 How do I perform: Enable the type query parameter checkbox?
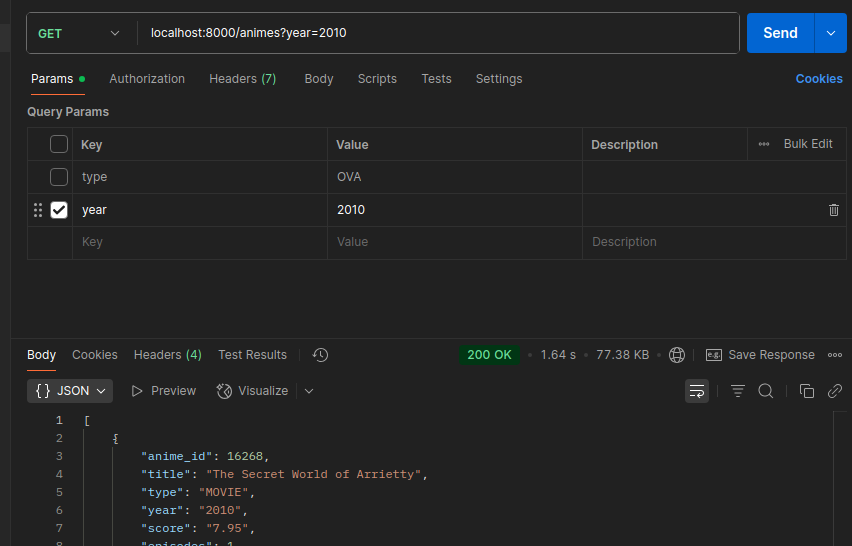click(x=59, y=177)
